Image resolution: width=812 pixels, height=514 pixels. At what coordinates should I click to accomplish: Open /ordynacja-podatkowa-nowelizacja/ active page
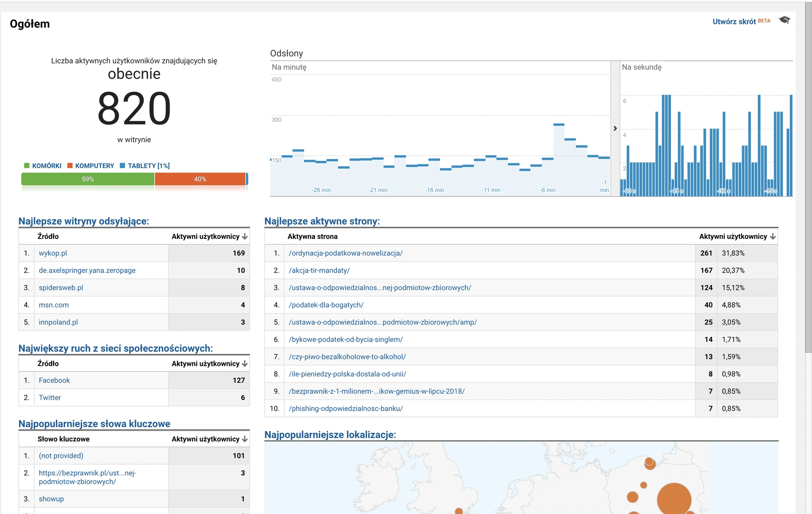346,253
